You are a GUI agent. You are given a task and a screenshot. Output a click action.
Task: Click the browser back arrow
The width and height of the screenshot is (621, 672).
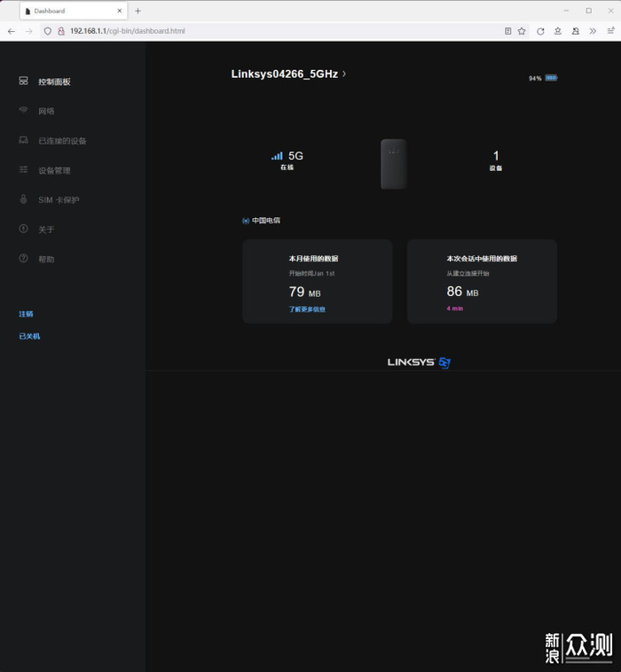(x=12, y=31)
